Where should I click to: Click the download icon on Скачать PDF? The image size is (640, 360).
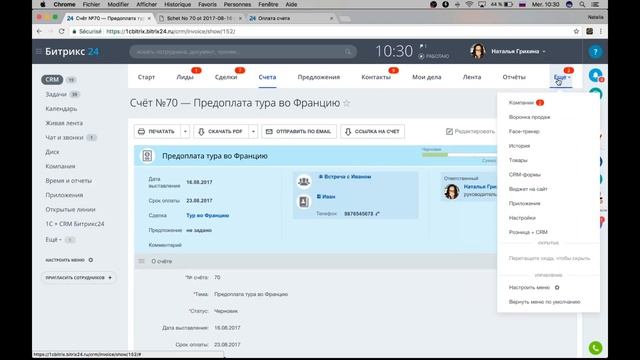tap(201, 131)
